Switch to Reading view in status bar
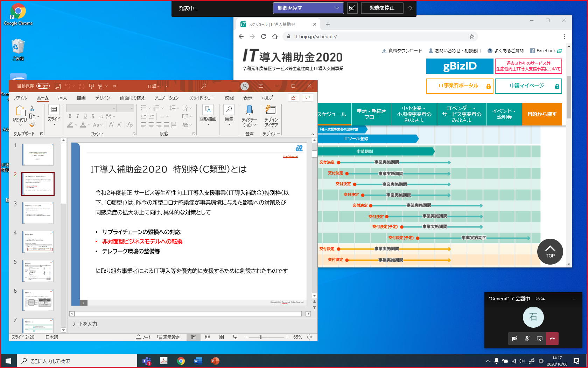Viewport: 588px width, 368px height. [x=221, y=337]
